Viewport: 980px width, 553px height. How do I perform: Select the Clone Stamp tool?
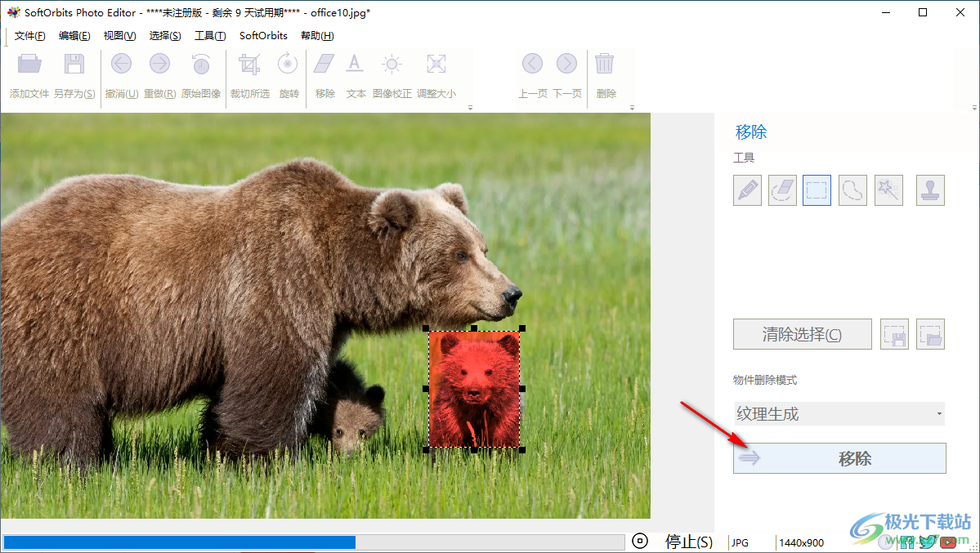point(930,190)
